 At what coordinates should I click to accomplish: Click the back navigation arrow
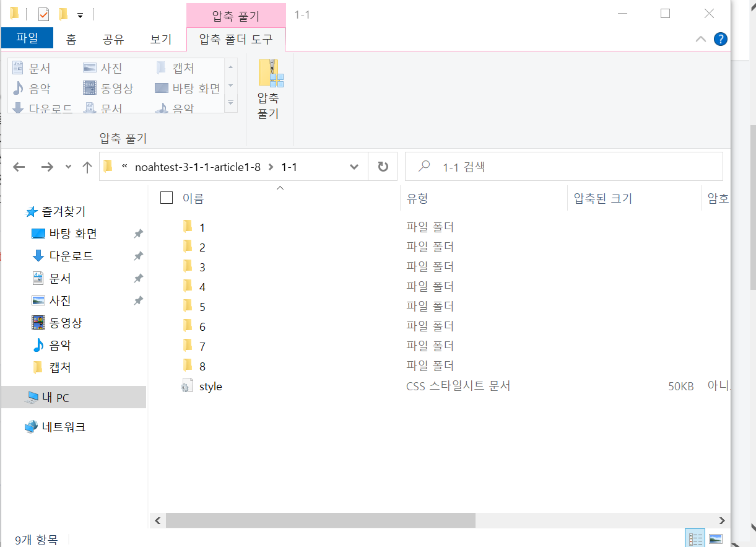coord(19,166)
